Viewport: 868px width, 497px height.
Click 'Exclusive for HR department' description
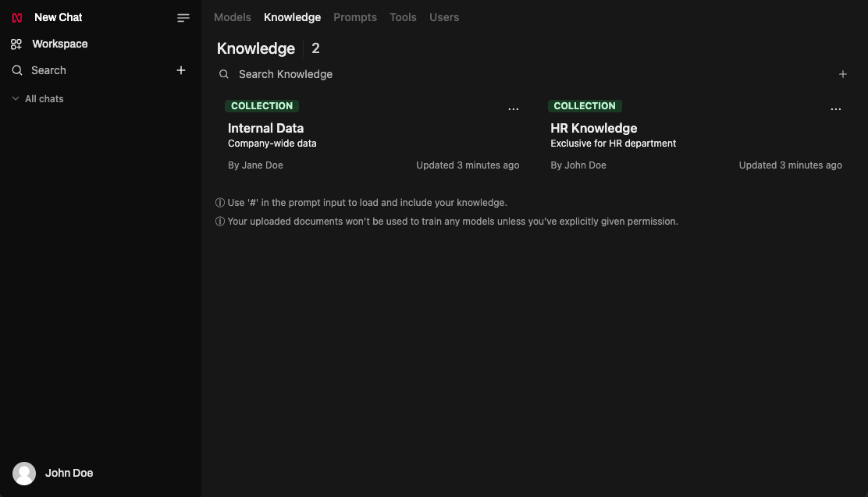(x=613, y=144)
